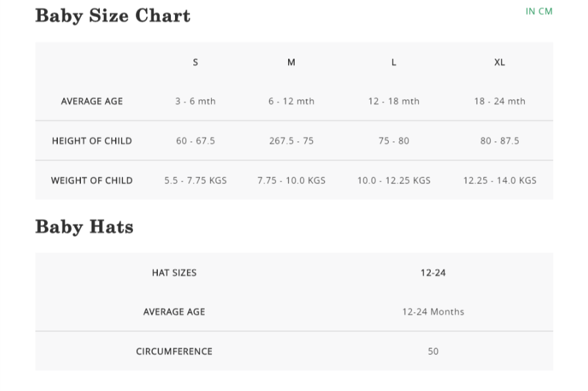Click the S size column header

coord(195,62)
